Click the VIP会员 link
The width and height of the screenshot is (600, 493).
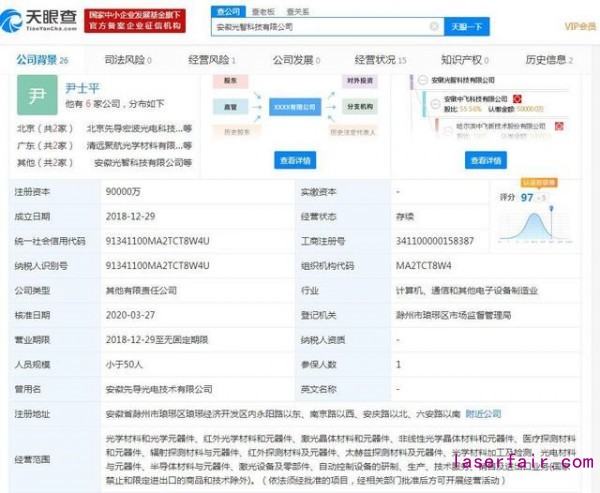(x=577, y=26)
